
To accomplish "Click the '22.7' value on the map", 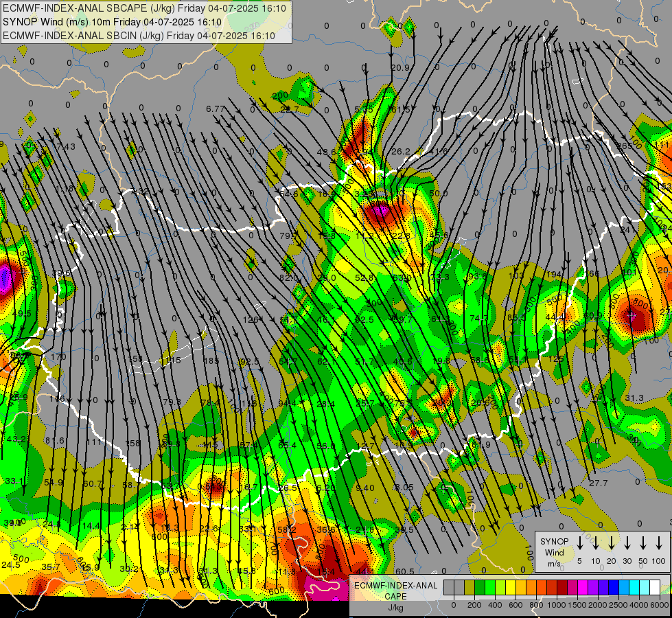I will [289, 109].
